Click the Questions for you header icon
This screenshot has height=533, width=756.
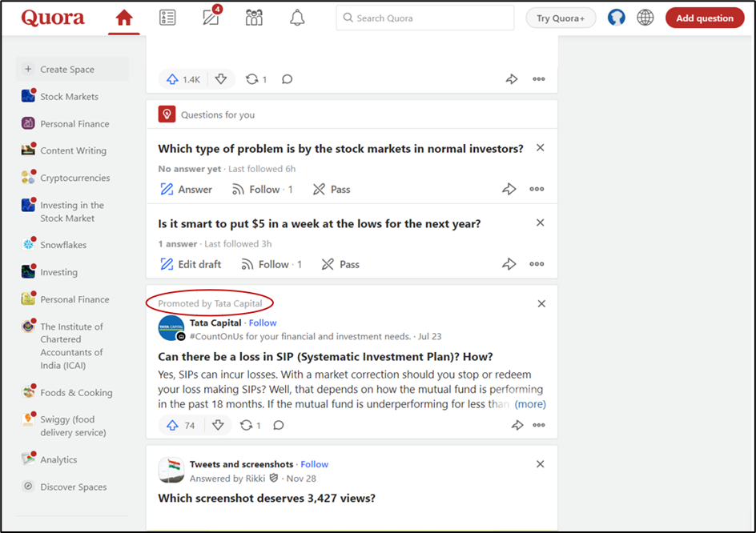pos(167,114)
